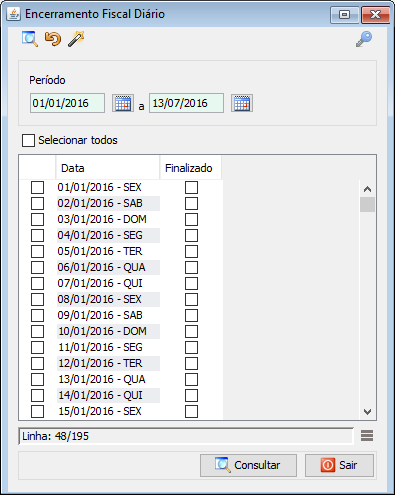Click the start date field 01/01/2016

pyautogui.click(x=67, y=103)
